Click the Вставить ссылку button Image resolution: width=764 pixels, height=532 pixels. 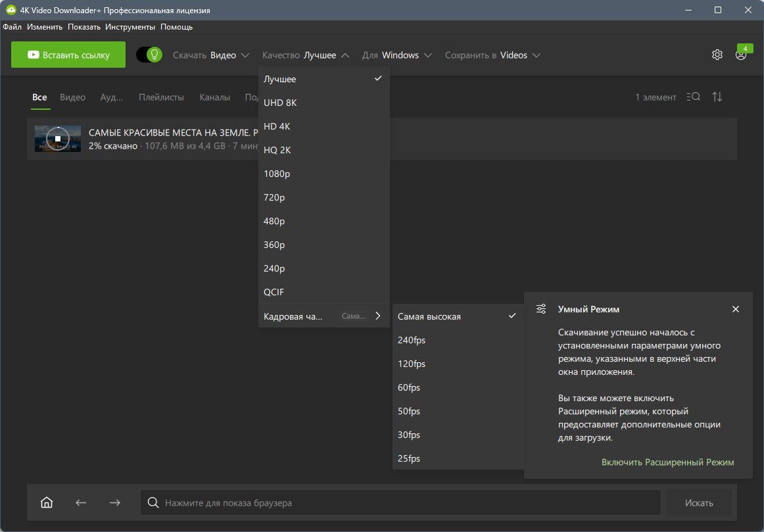tap(68, 55)
